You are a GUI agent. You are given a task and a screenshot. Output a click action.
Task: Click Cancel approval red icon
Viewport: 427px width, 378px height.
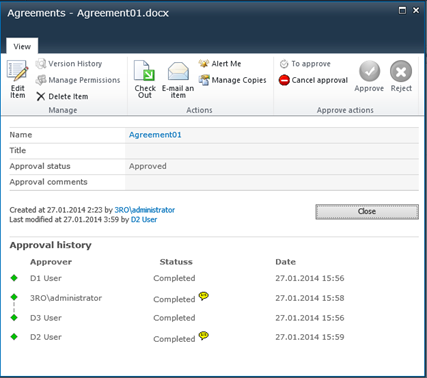[x=284, y=80]
